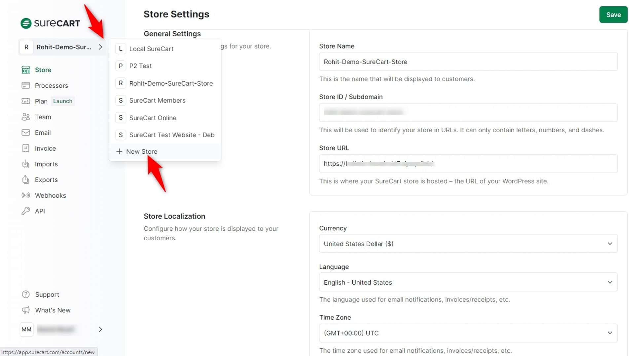Click the Processors card icon
Image resolution: width=644 pixels, height=356 pixels.
pos(26,86)
